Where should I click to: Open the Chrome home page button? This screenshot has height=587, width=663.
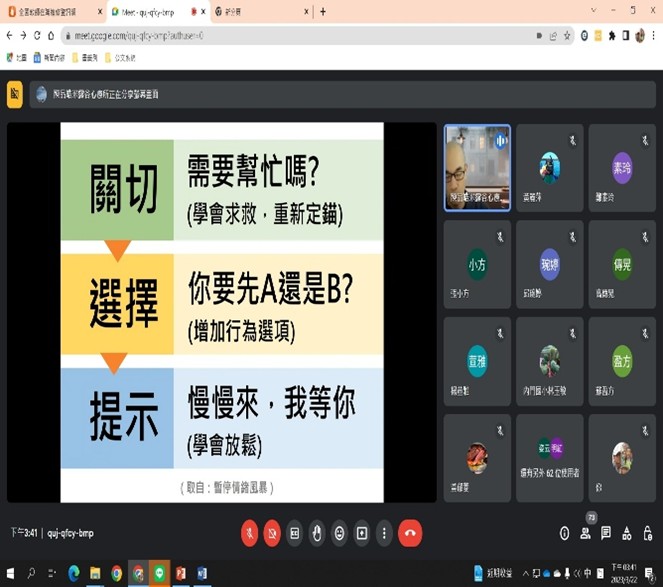pos(51,36)
